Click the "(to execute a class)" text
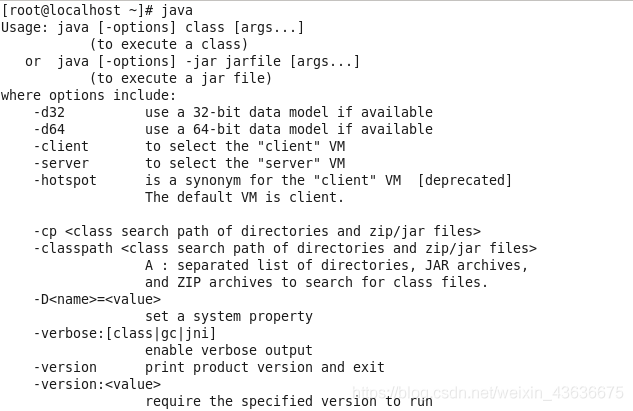Image resolution: width=633 pixels, height=411 pixels. point(168,45)
